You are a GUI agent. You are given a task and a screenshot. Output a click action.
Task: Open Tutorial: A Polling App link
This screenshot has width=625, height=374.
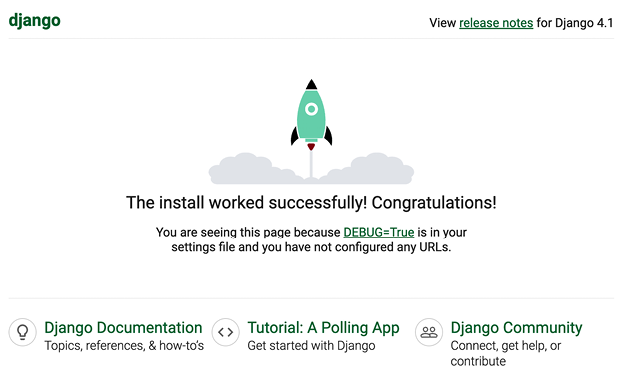coord(323,328)
